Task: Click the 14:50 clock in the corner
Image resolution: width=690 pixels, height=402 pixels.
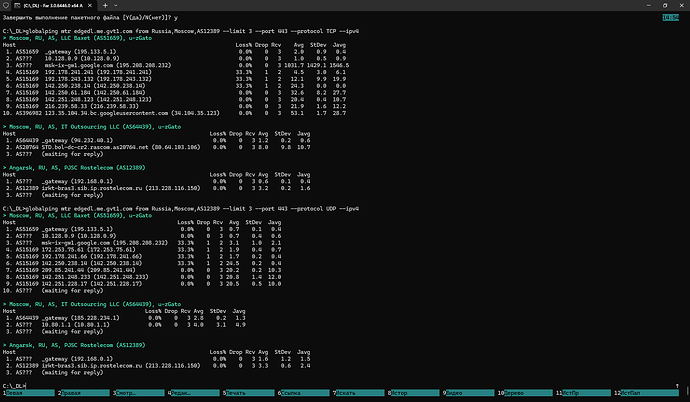Action: point(670,18)
